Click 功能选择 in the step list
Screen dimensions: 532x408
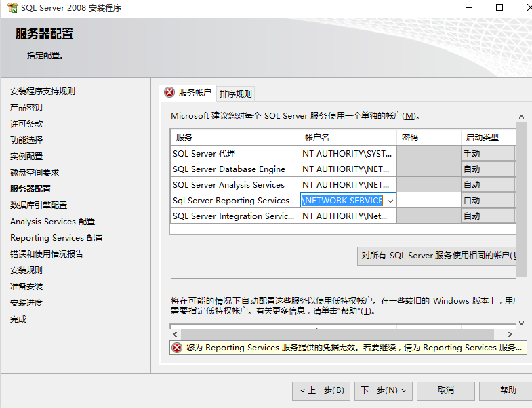(26, 140)
